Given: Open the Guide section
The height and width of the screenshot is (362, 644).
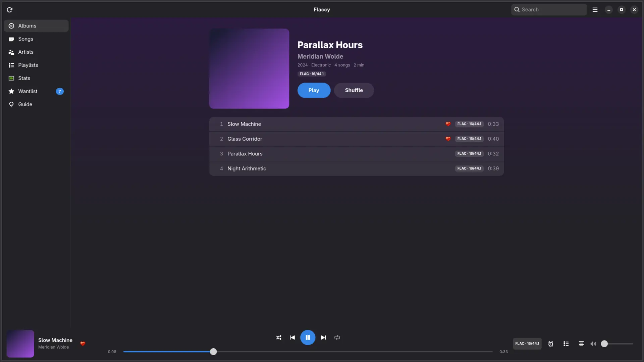Looking at the screenshot, I should click(36, 104).
